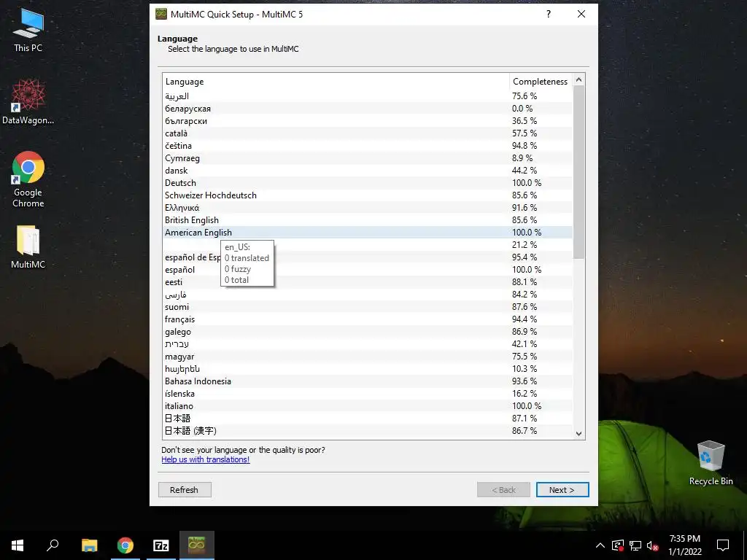Open Windows Start menu
747x560 pixels.
18,545
